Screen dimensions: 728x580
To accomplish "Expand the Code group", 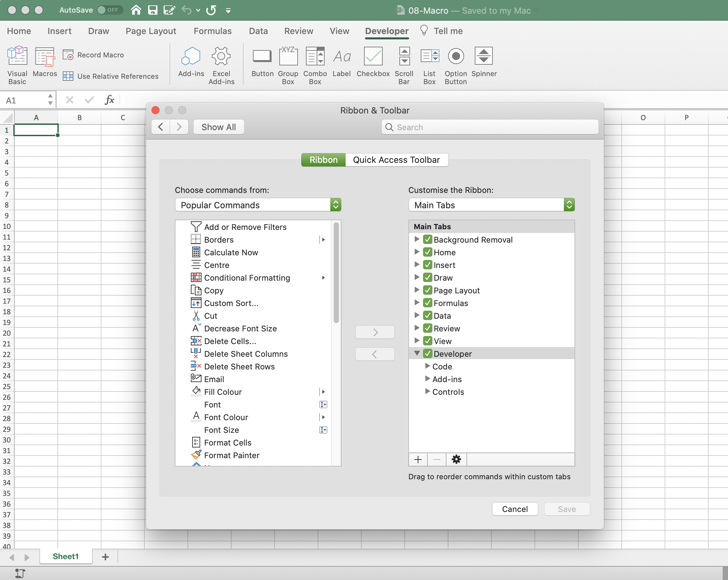I will (x=427, y=366).
